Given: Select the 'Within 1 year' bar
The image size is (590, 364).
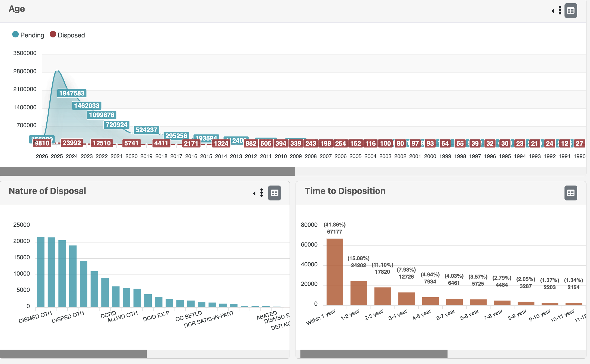Looking at the screenshot, I should click(335, 272).
